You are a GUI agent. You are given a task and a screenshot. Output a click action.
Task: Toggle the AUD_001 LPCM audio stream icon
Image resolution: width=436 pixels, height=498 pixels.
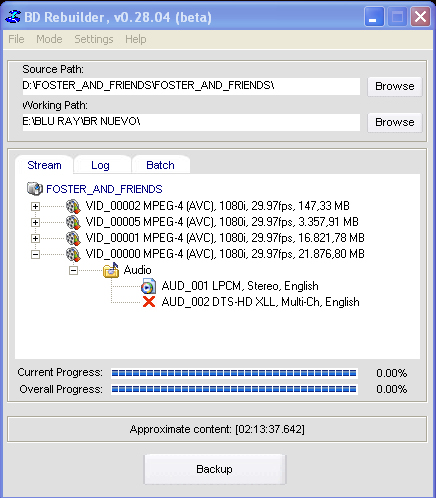(148, 286)
